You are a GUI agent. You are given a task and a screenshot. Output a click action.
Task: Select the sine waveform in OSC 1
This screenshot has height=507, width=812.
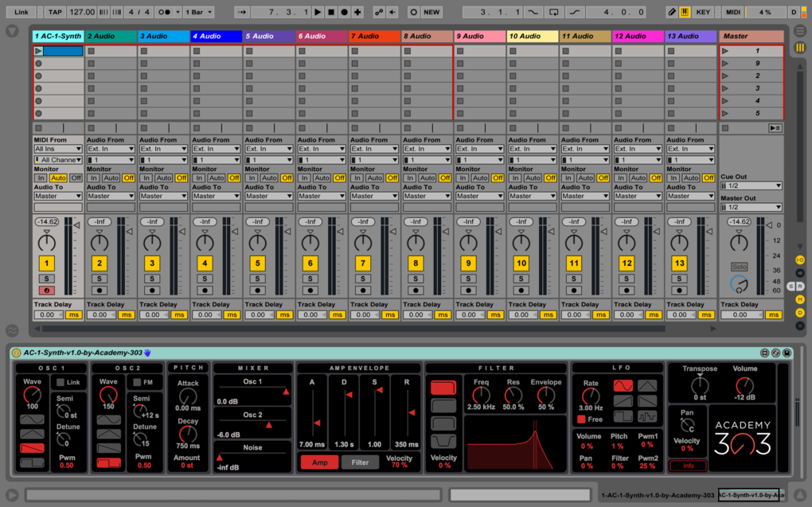click(x=32, y=419)
